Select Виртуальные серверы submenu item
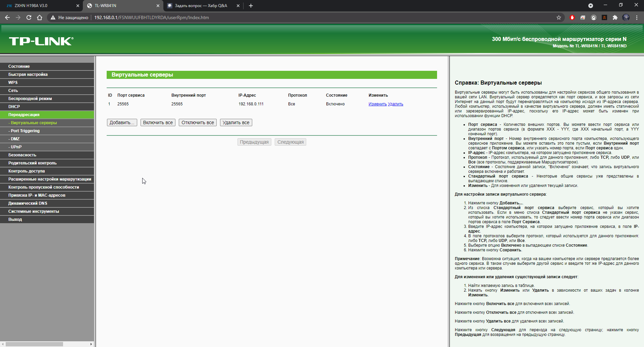The width and height of the screenshot is (644, 347). [x=47, y=123]
